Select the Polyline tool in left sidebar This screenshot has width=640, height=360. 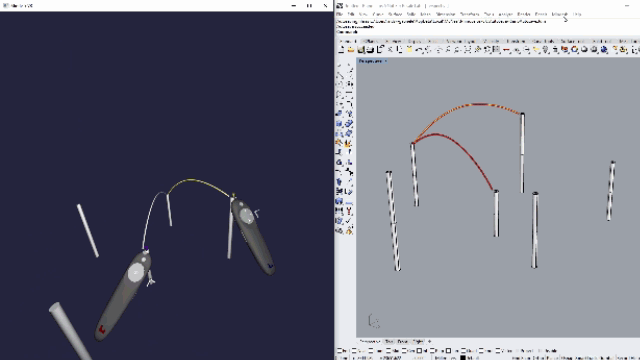coord(339,74)
